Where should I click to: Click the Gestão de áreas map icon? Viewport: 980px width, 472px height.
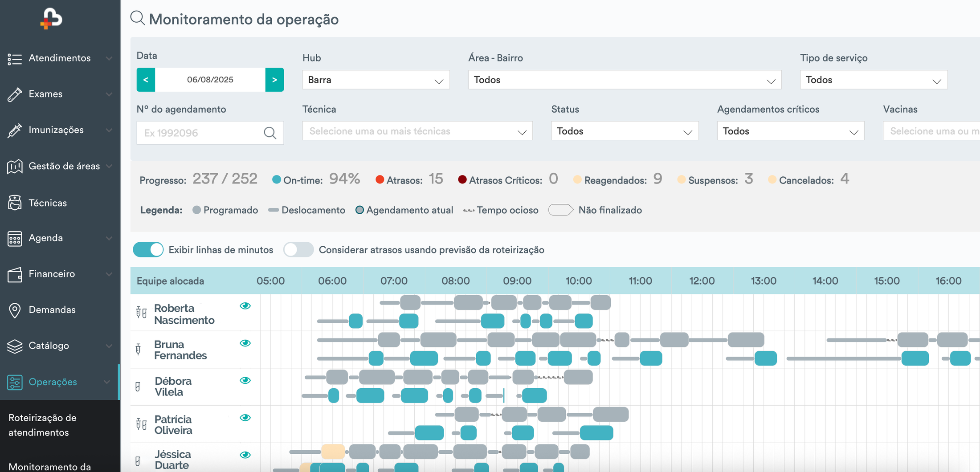(x=15, y=166)
